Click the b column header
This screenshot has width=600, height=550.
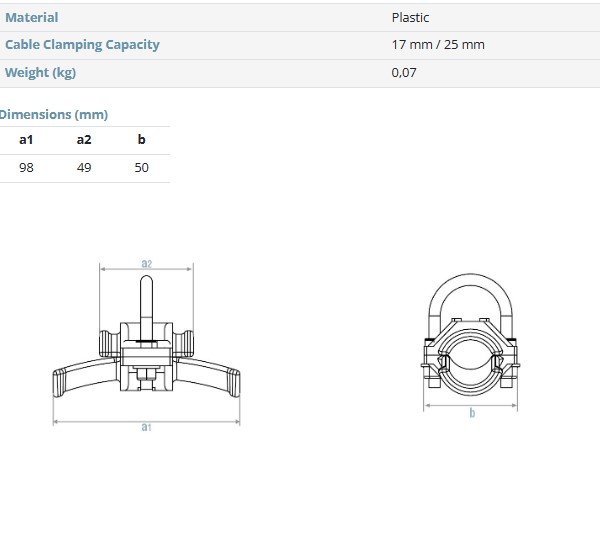pyautogui.click(x=141, y=140)
